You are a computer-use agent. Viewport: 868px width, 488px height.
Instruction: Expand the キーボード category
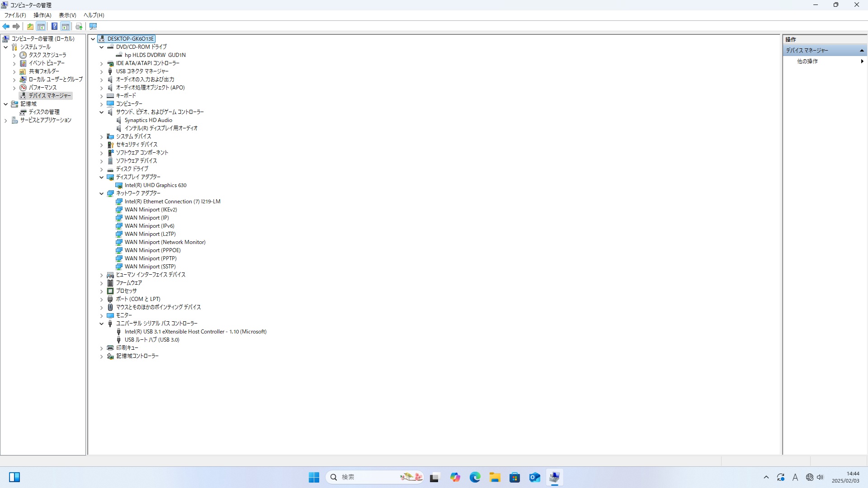tap(102, 96)
